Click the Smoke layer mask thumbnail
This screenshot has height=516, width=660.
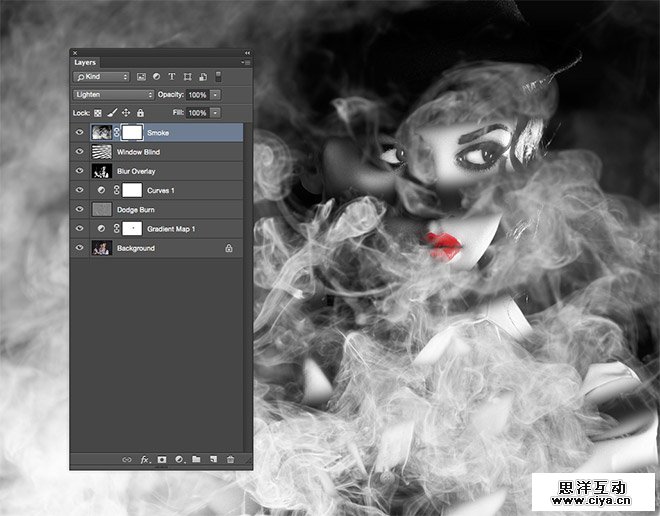click(x=131, y=132)
